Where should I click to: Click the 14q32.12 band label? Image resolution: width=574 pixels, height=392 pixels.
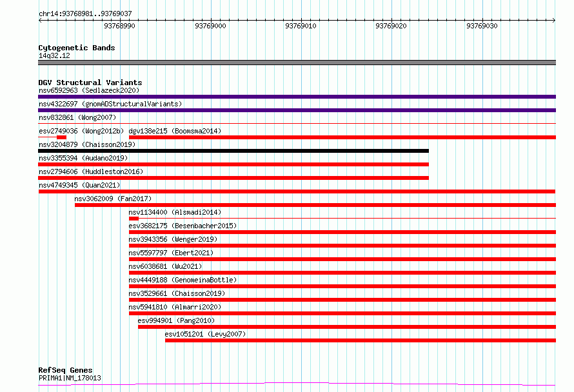click(54, 55)
